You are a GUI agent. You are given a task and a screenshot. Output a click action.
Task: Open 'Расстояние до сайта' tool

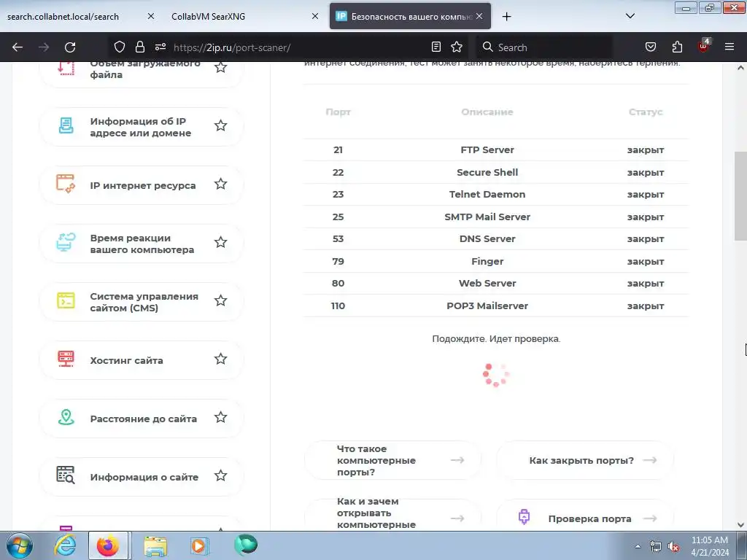pyautogui.click(x=142, y=419)
